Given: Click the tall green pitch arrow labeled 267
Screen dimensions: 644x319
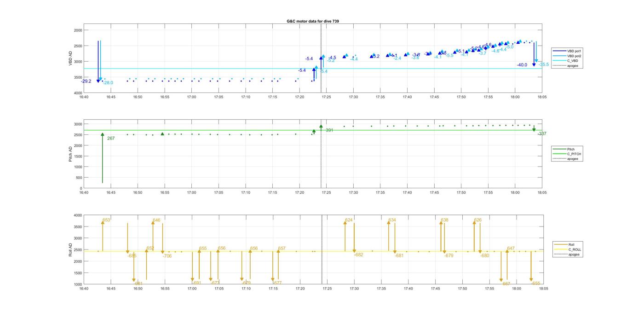Looking at the screenshot, I should tap(103, 158).
